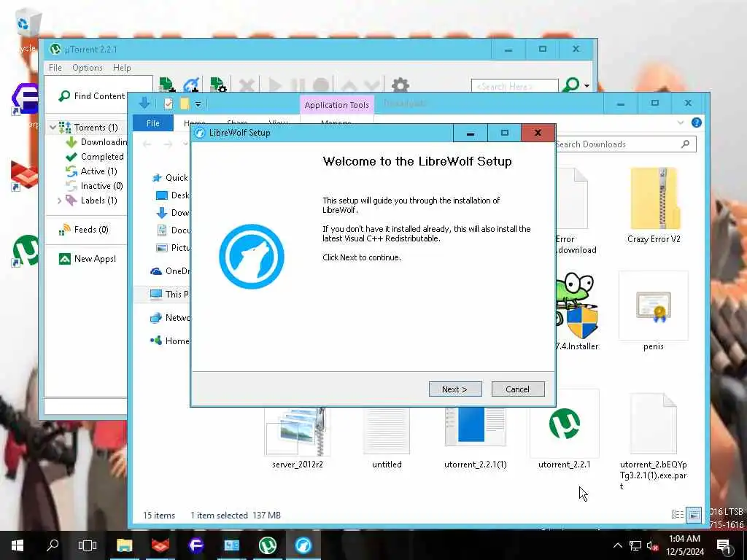Switch Explorer to Details view icon
The width and height of the screenshot is (747, 560).
pos(678,515)
